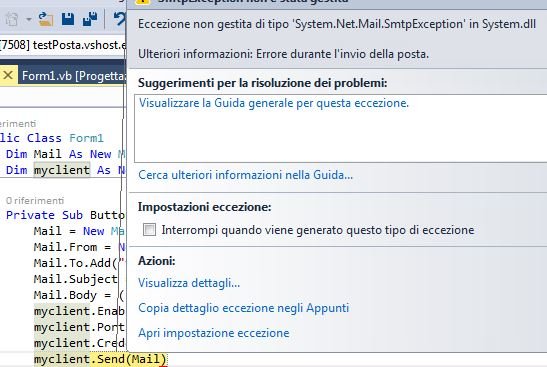Screen dimensions: 547x367
Task: Select the testPosta.vshost process combo box
Action: tap(63, 45)
